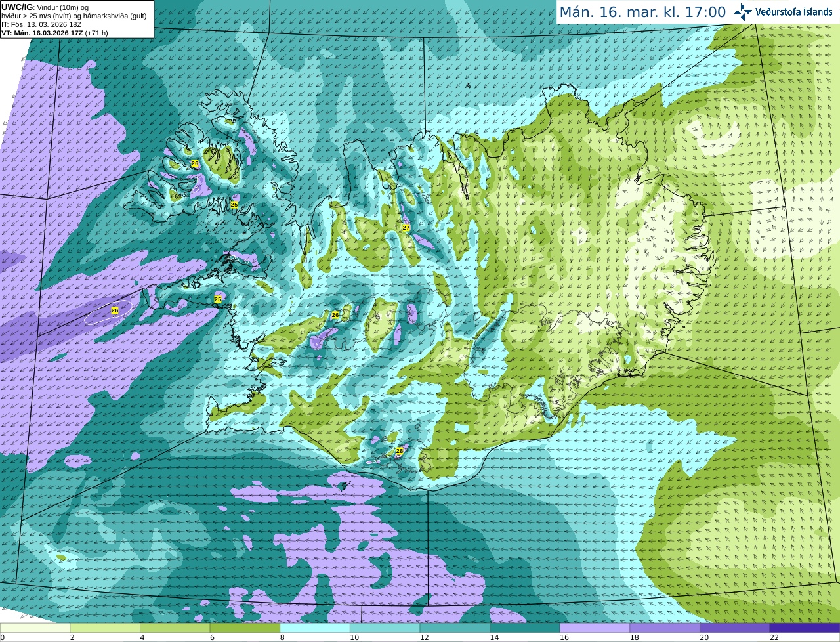Pick the 16–18 m/s lavender legend swatch
The image size is (840, 642).
(x=595, y=628)
